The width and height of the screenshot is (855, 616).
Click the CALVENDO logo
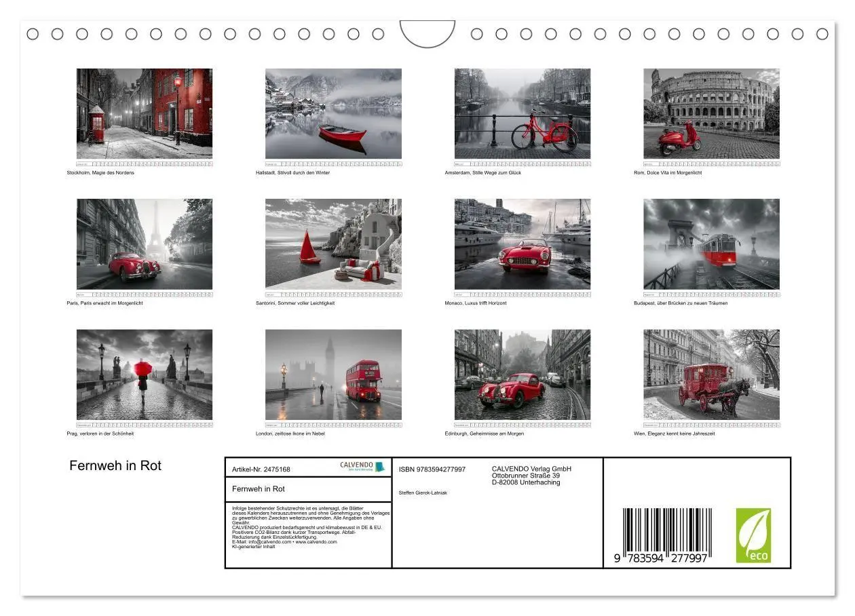pyautogui.click(x=362, y=467)
